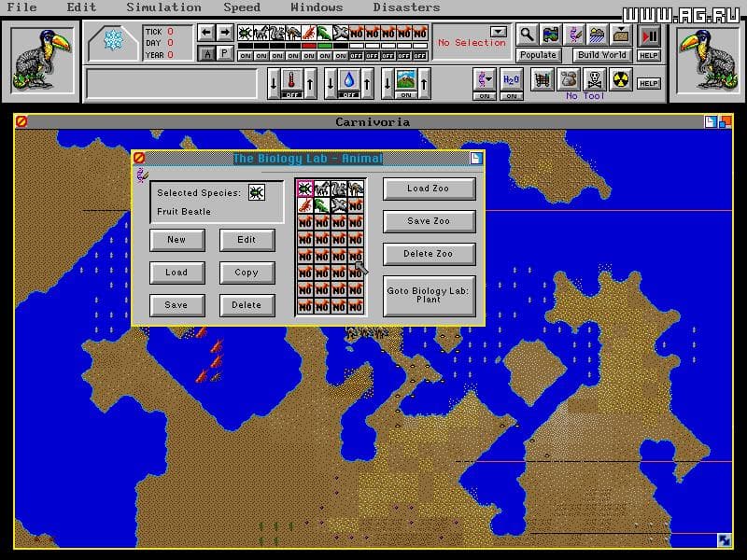
Task: Open the Disasters menu
Action: 406,7
